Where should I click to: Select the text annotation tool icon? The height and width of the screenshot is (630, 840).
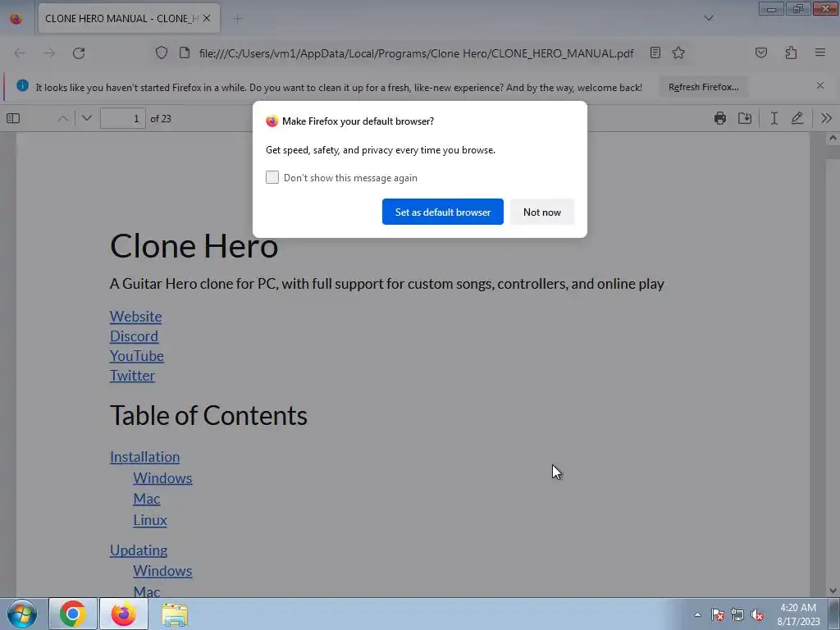pos(774,118)
